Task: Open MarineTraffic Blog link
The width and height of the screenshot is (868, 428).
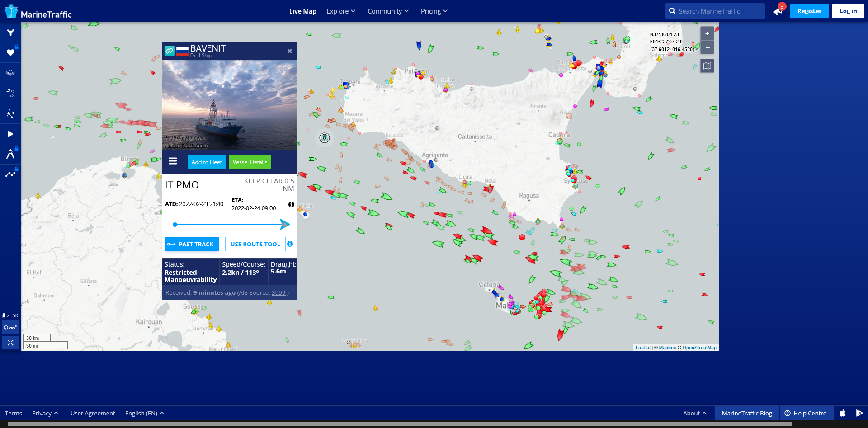Action: pos(747,413)
